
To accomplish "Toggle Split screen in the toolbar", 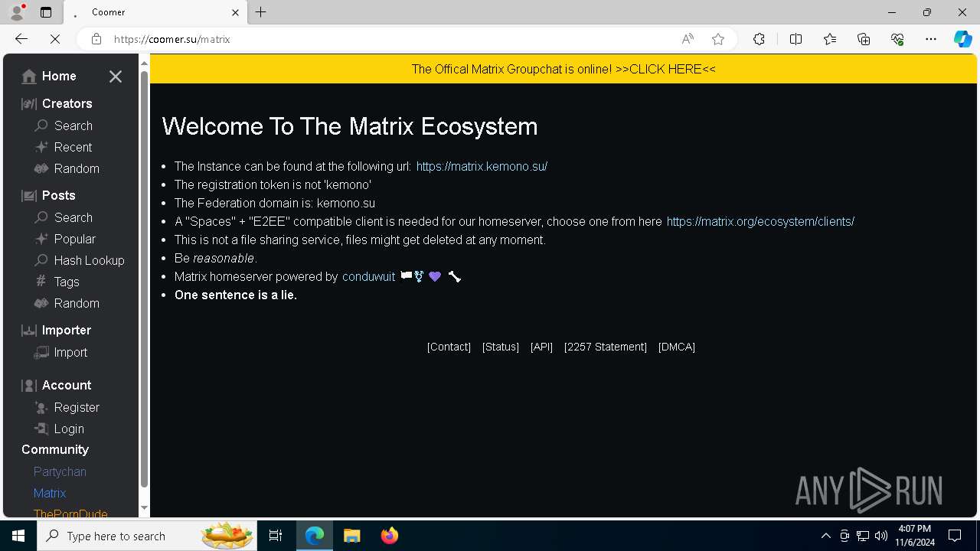I will [795, 39].
